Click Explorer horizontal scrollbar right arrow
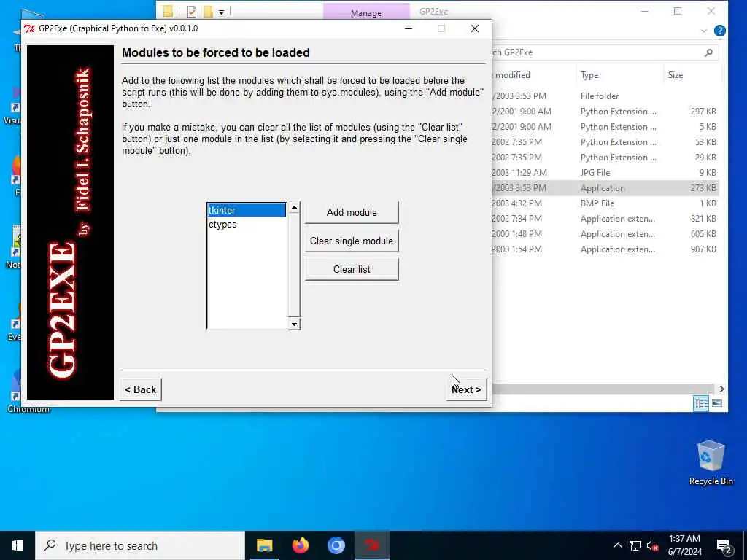The height and width of the screenshot is (560, 747). coord(721,389)
